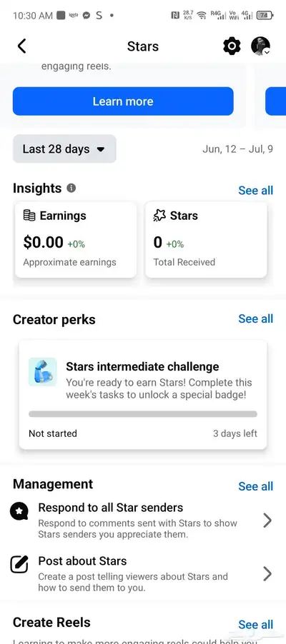
Task: Open the settings gear icon
Action: click(x=232, y=46)
